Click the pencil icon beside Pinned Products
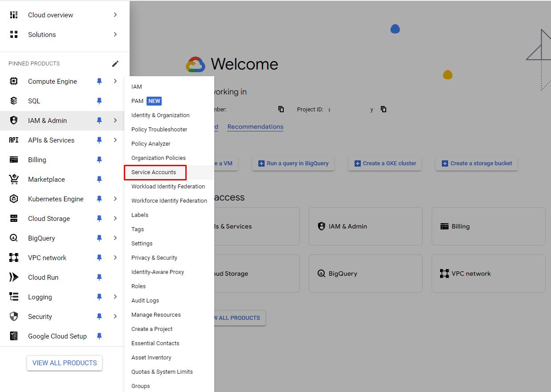Image resolution: width=551 pixels, height=392 pixels. (115, 64)
